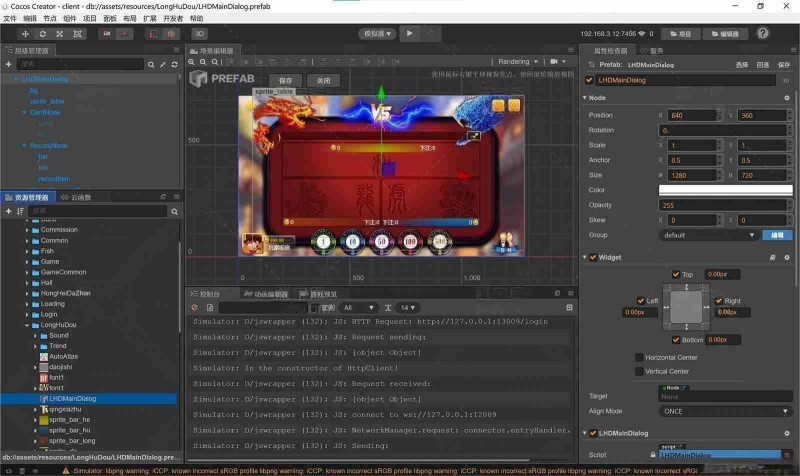Click the blue Group edit button
Screen dimensions: 800x476
[x=777, y=235]
